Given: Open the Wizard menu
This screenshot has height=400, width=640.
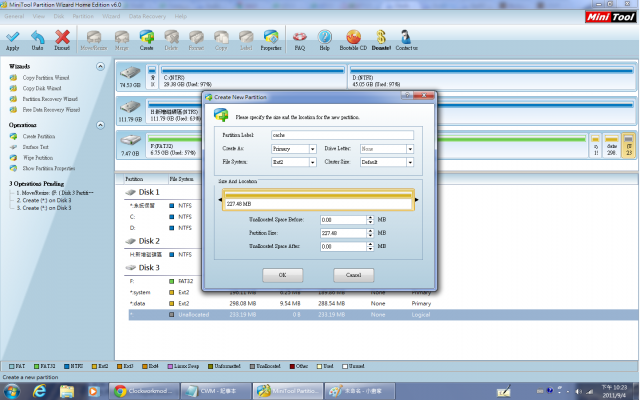Looking at the screenshot, I should 111,16.
